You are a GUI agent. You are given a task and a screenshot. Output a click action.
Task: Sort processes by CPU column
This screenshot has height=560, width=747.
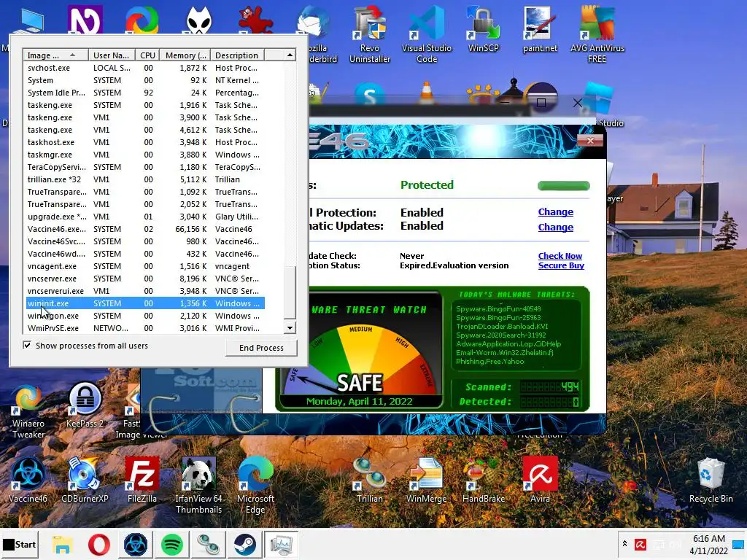coord(147,55)
